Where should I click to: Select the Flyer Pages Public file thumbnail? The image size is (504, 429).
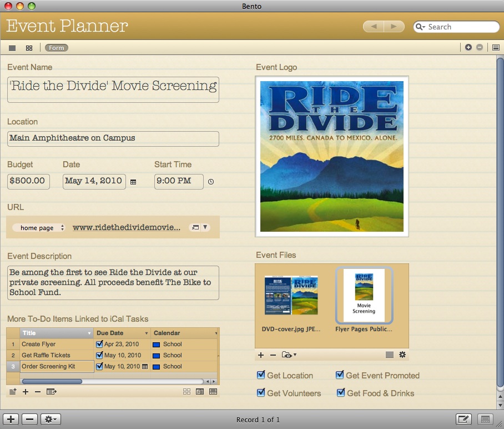(364, 295)
